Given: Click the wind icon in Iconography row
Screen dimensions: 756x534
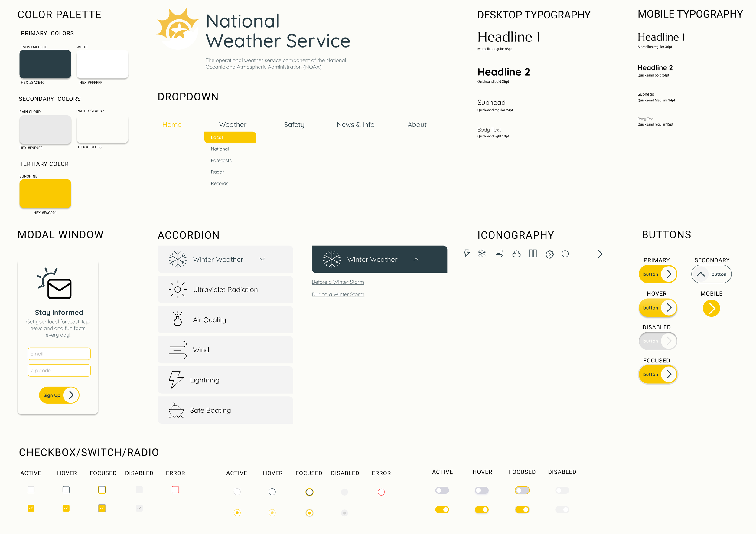Looking at the screenshot, I should point(499,253).
